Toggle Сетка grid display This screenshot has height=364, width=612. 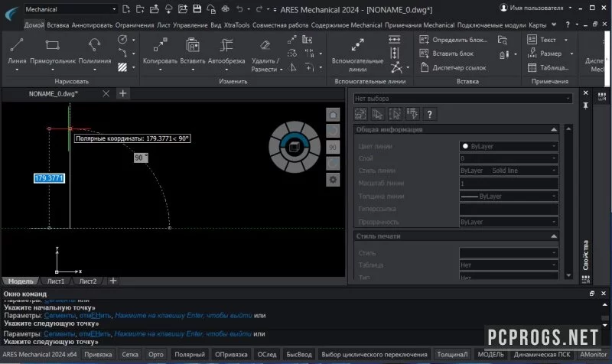tap(130, 354)
